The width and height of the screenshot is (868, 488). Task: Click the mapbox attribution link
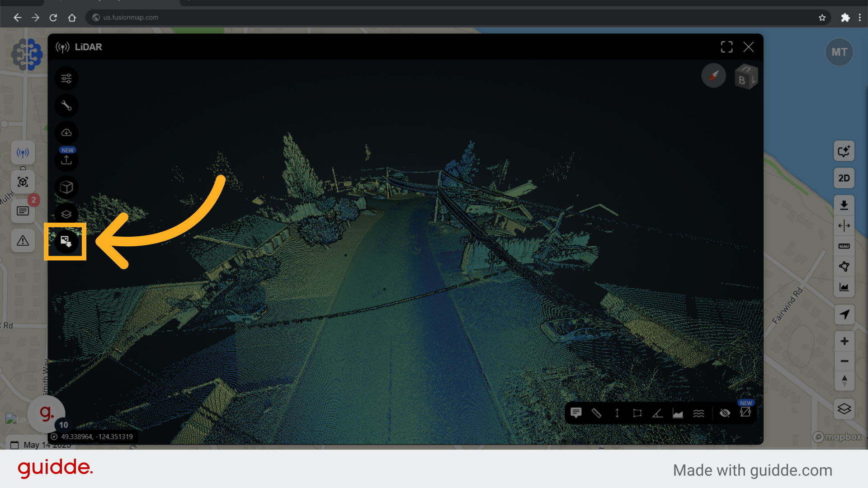pyautogui.click(x=837, y=437)
